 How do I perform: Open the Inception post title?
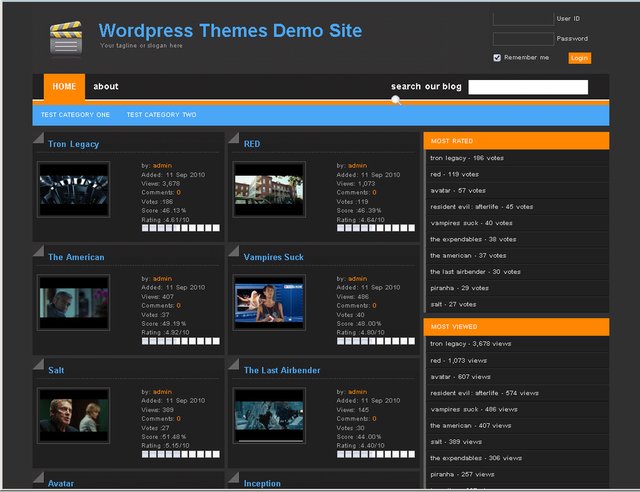262,483
